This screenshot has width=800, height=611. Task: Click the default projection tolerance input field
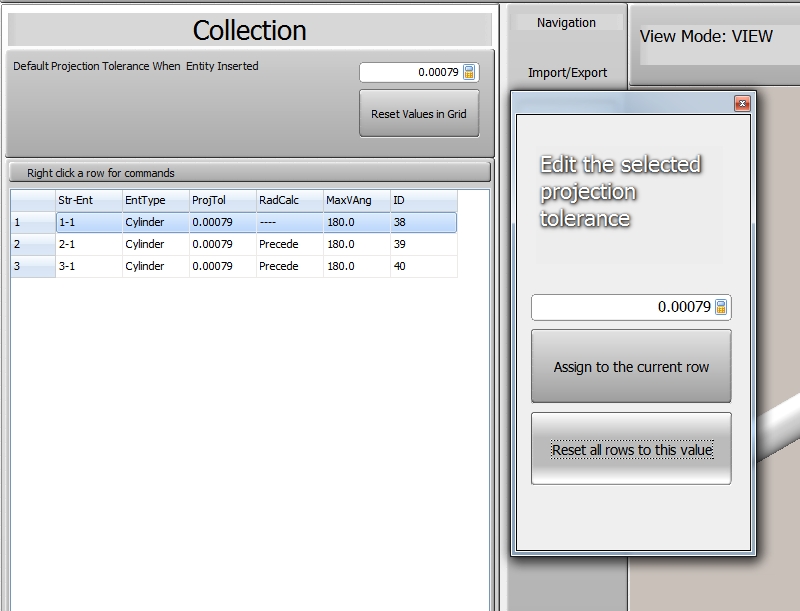[x=410, y=72]
